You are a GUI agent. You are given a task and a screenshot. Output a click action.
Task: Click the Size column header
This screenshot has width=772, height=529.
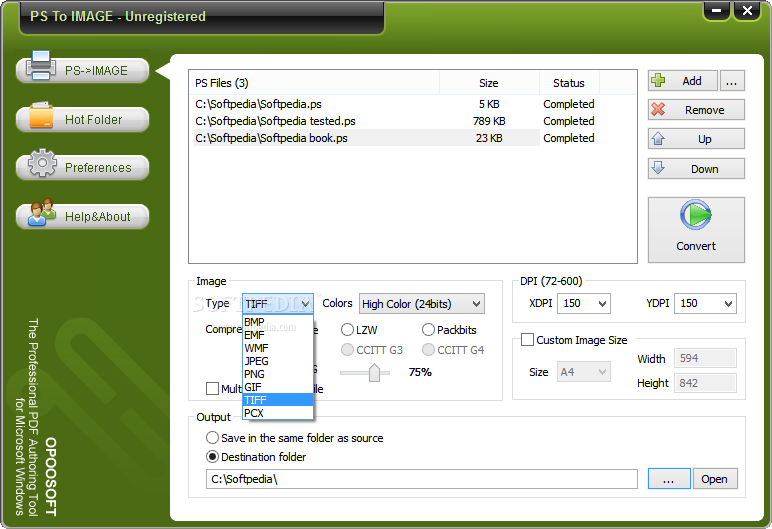489,83
